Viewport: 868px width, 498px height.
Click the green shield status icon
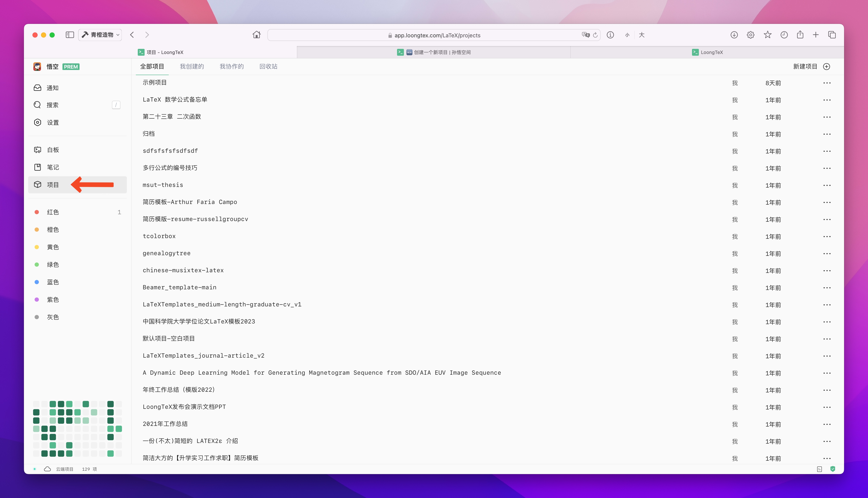(x=833, y=469)
